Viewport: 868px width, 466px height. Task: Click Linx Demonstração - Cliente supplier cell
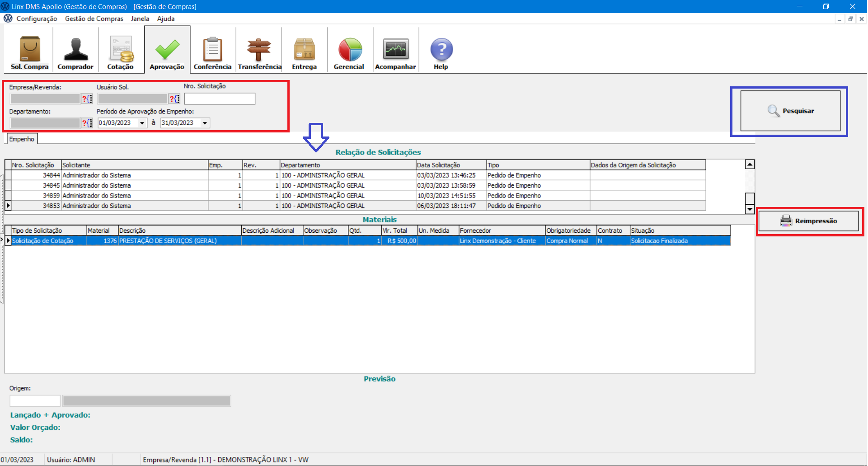click(502, 241)
